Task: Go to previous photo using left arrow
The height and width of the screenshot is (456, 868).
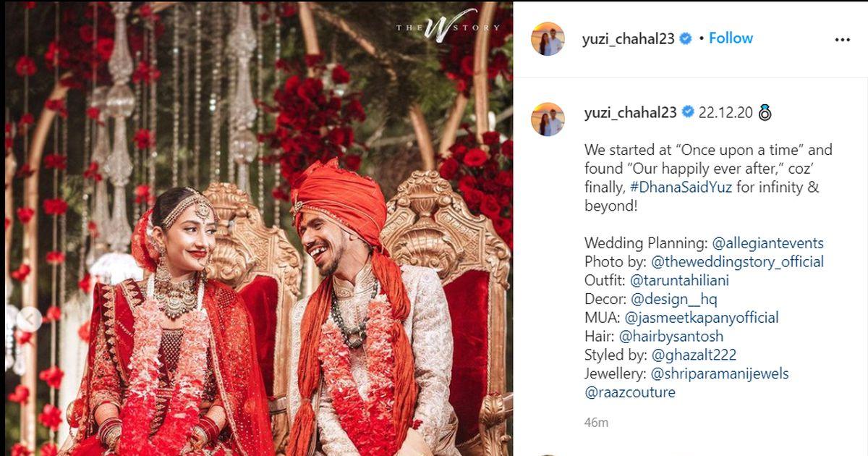Action: [x=29, y=318]
